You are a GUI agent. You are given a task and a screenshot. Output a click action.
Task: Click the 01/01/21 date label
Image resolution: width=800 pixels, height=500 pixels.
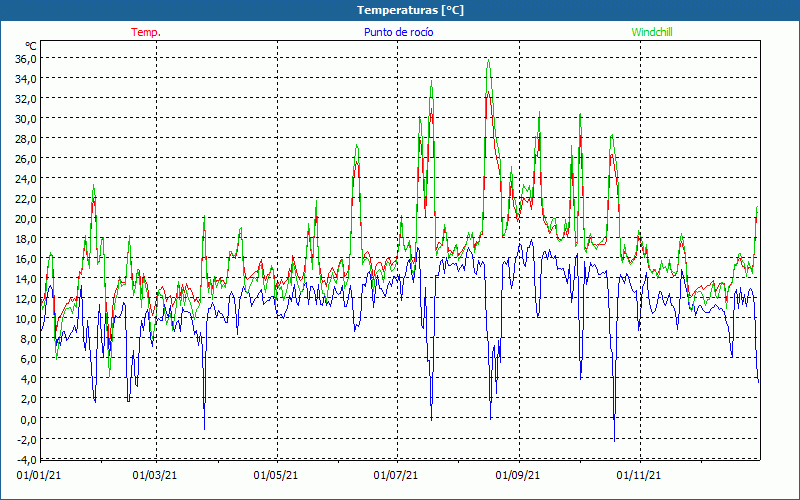tap(39, 476)
